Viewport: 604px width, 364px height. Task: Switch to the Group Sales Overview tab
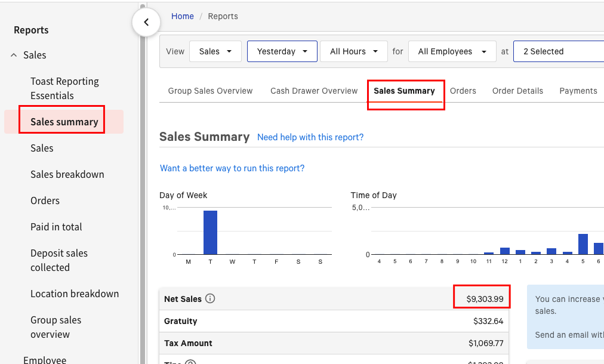pos(210,91)
